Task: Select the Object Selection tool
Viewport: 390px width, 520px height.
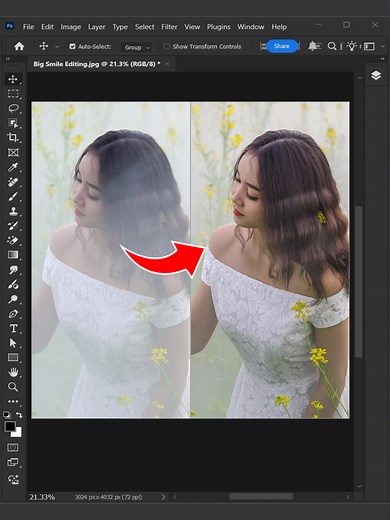Action: pyautogui.click(x=13, y=123)
